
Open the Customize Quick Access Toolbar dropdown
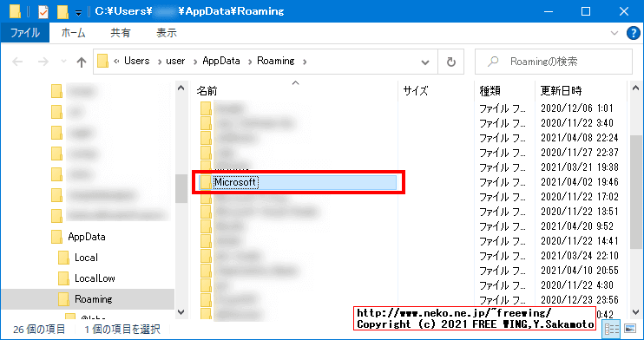[78, 13]
